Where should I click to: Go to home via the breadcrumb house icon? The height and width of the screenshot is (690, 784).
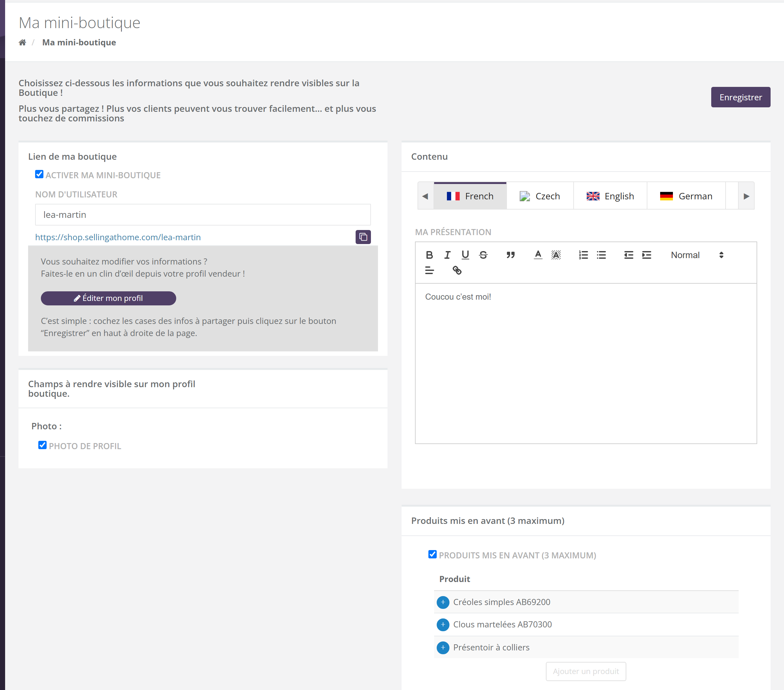(x=22, y=42)
